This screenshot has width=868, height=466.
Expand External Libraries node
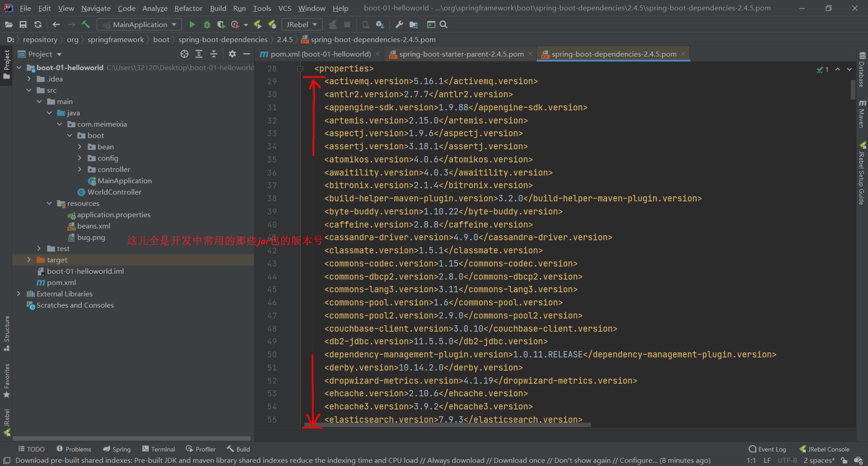[19, 294]
